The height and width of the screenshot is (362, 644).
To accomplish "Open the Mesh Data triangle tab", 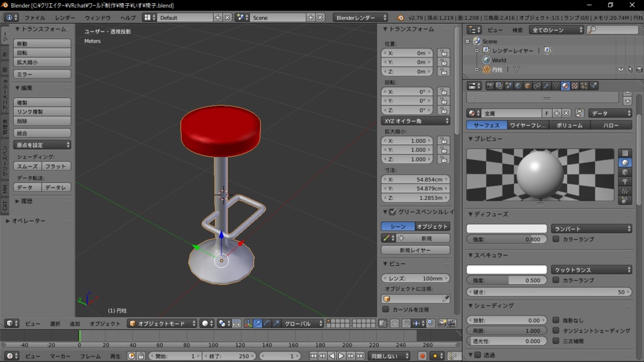I will (x=556, y=85).
